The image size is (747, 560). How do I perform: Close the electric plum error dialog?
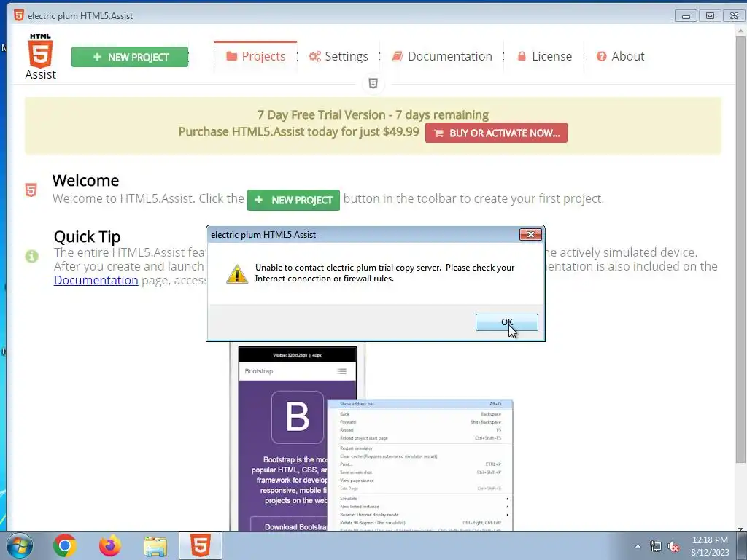pos(530,234)
